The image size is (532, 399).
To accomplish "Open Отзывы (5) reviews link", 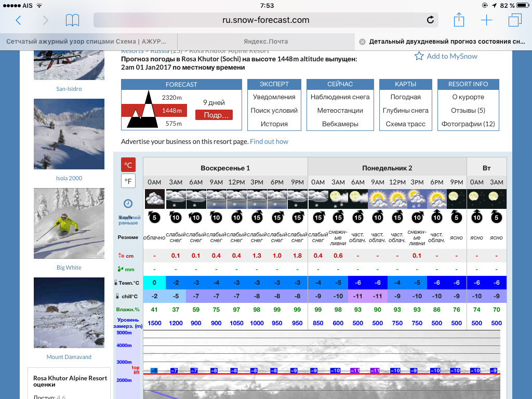I will (468, 111).
